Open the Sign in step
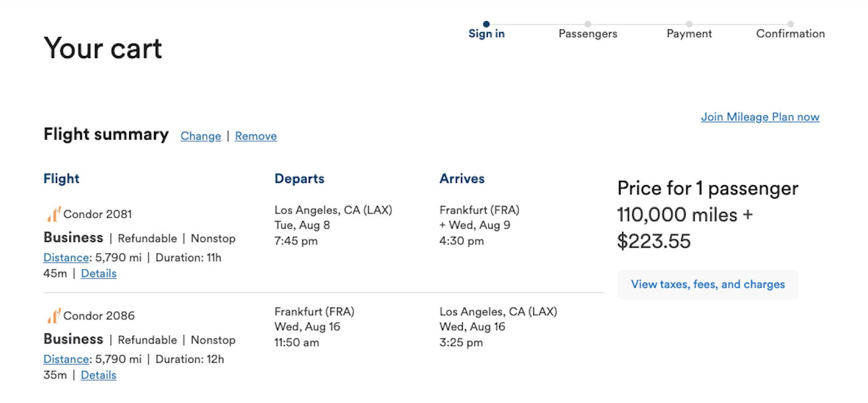This screenshot has width=868, height=403. pyautogui.click(x=486, y=33)
